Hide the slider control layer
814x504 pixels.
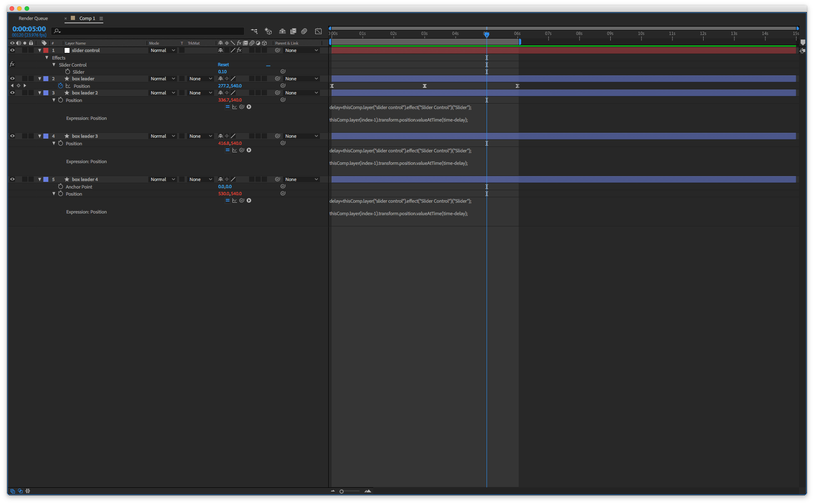12,50
